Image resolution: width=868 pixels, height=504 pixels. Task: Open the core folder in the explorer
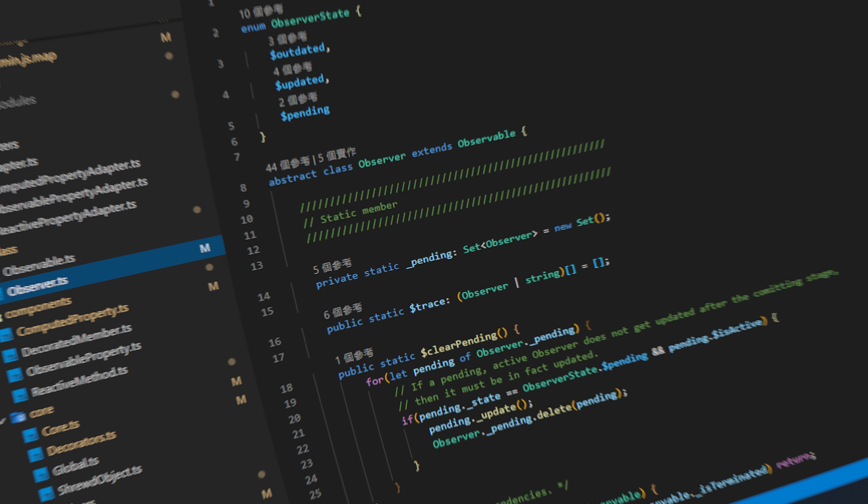point(41,412)
